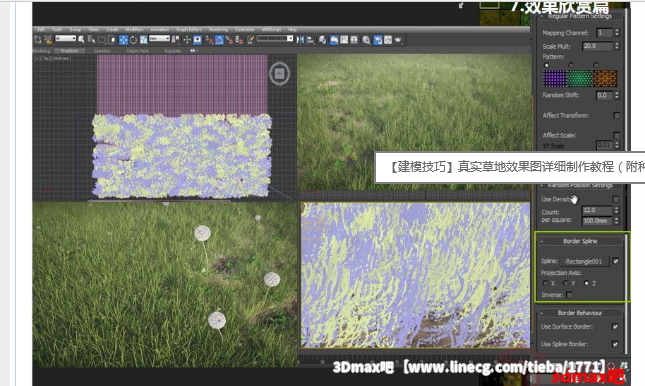This screenshot has height=386, width=645.
Task: Click the ViewCube in top viewport
Action: (x=279, y=74)
